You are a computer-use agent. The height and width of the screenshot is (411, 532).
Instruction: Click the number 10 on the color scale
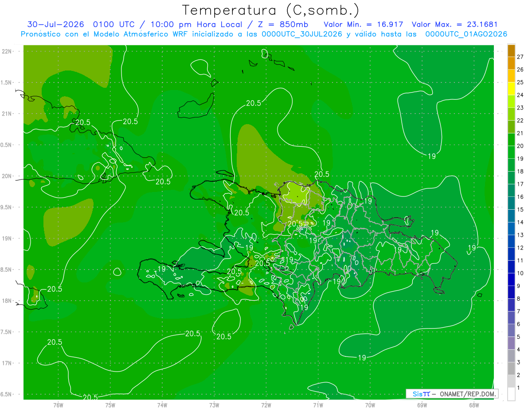point(520,273)
